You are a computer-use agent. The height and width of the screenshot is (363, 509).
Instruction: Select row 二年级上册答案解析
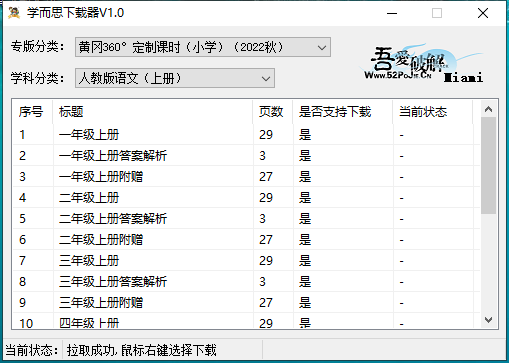point(246,219)
